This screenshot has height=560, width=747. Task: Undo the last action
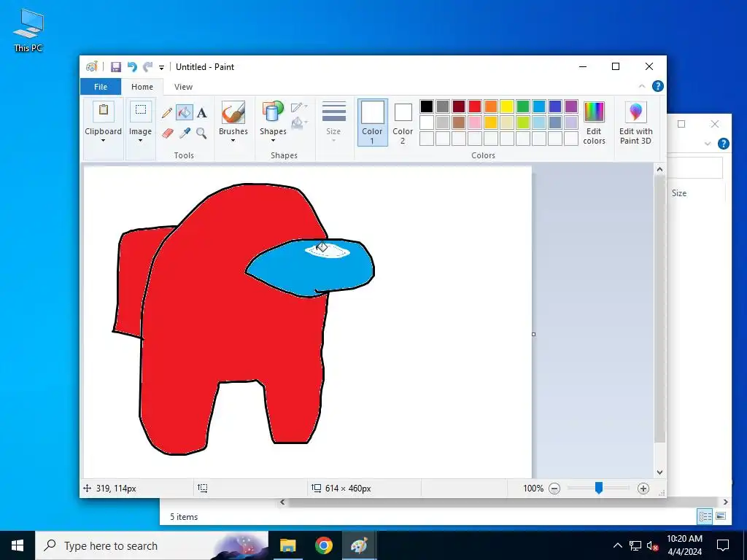click(132, 67)
